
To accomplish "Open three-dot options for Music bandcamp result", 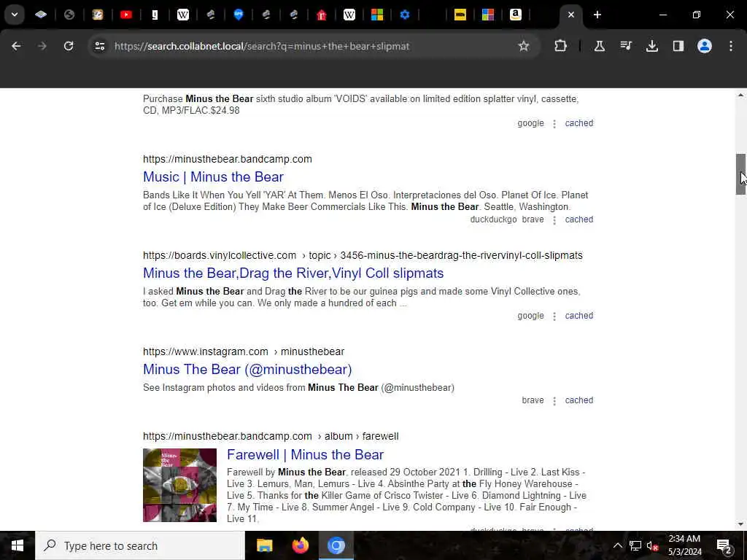I will (554, 220).
